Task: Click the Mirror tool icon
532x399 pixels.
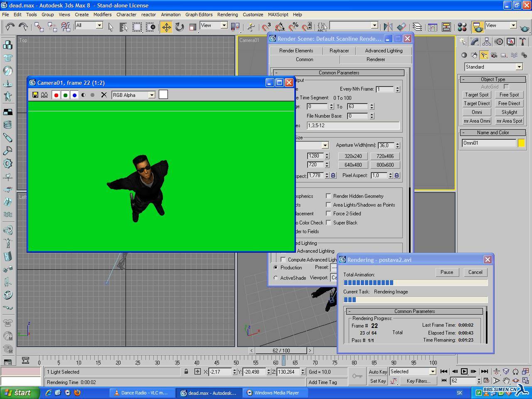Action: pos(388,27)
